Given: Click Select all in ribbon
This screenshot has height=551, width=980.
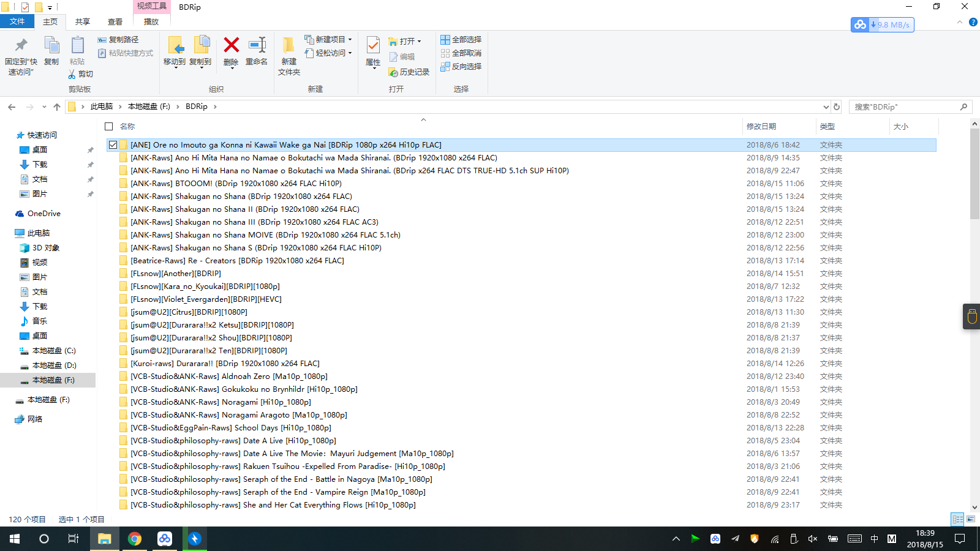Looking at the screenshot, I should coord(461,40).
